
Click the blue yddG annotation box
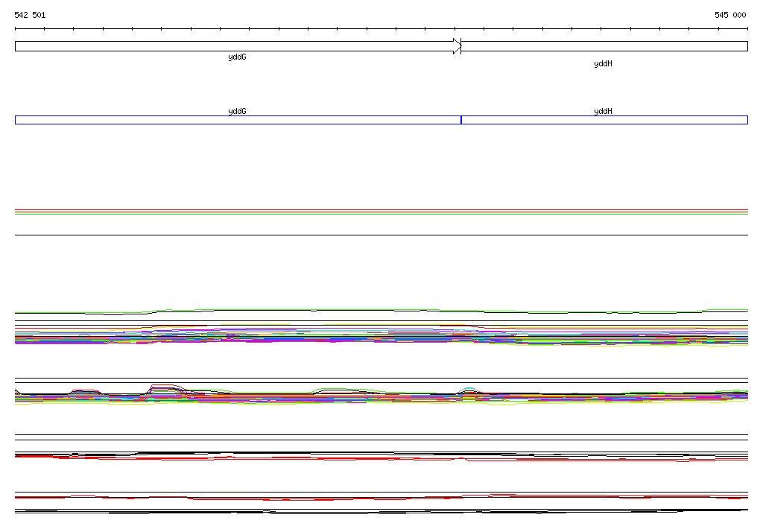(x=237, y=120)
